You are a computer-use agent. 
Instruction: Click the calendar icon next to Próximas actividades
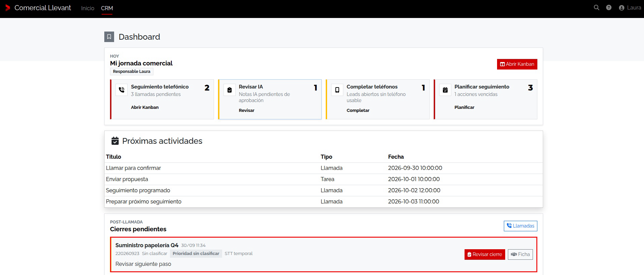[x=115, y=141]
